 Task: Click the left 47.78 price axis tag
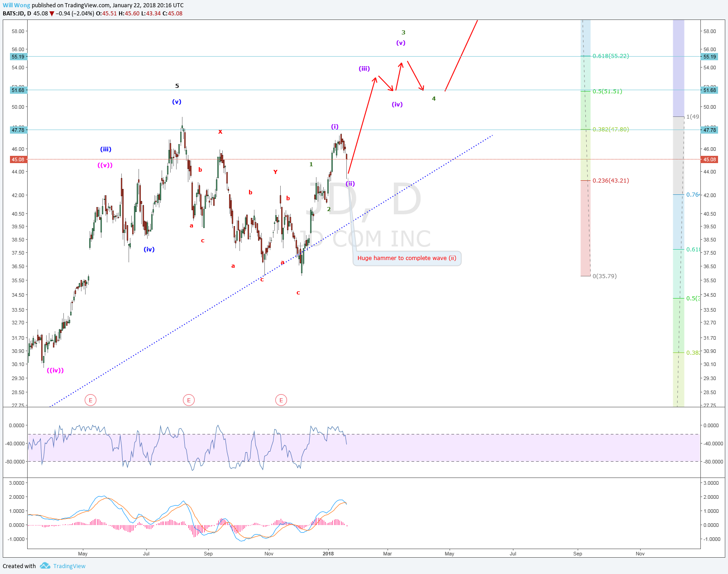pos(18,130)
